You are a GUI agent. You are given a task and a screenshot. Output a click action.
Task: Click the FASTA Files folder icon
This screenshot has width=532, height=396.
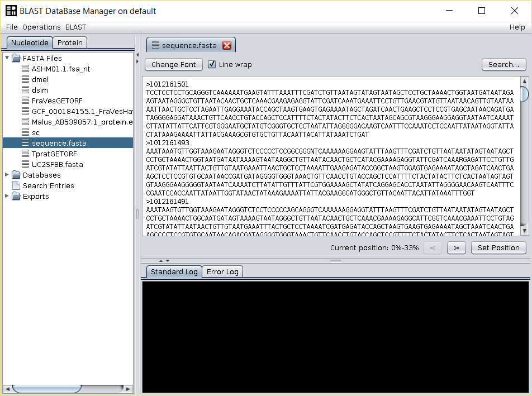(x=16, y=58)
